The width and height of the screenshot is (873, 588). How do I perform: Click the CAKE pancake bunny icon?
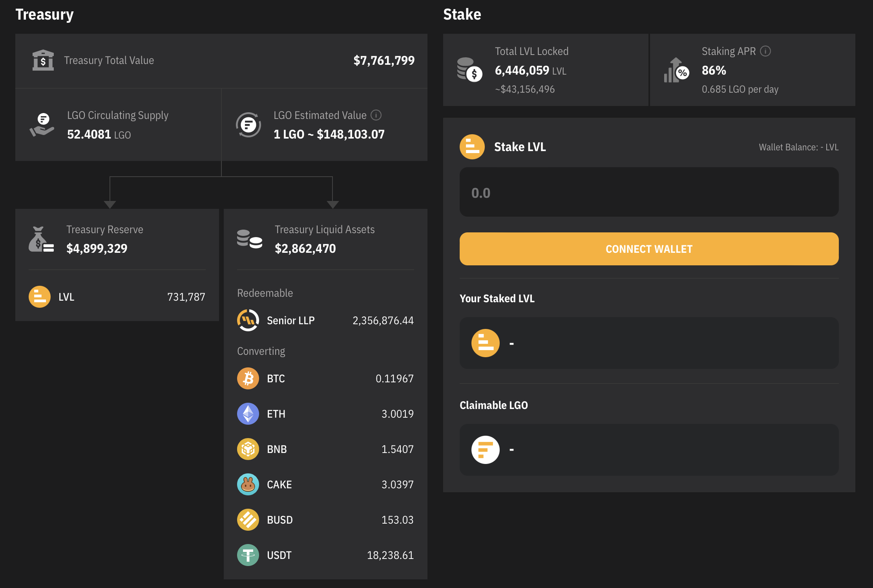(248, 484)
